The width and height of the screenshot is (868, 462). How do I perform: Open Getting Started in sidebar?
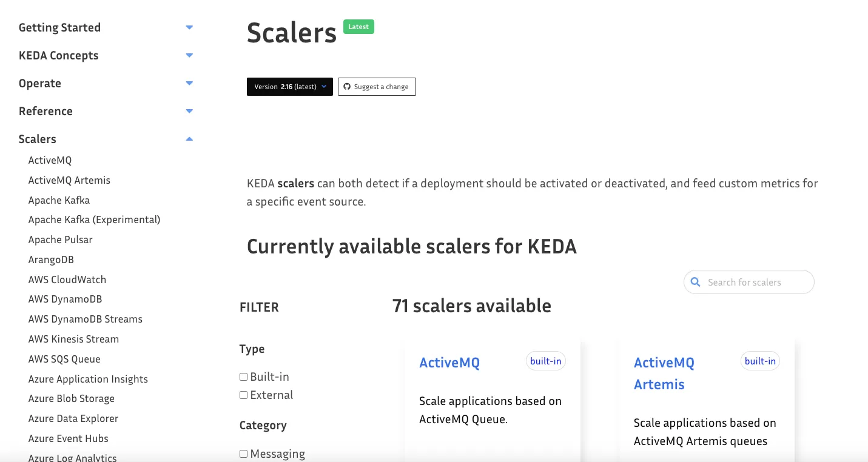(59, 27)
